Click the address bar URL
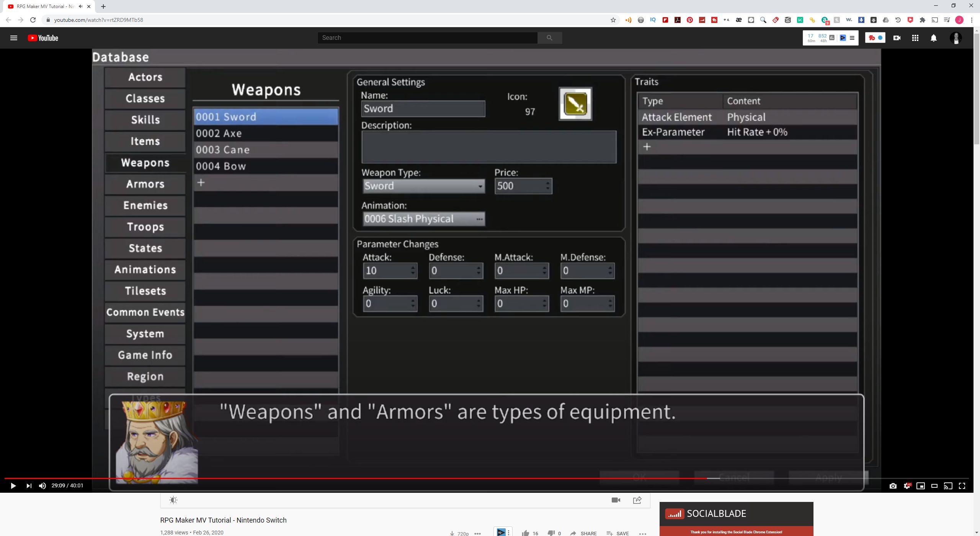 click(98, 20)
